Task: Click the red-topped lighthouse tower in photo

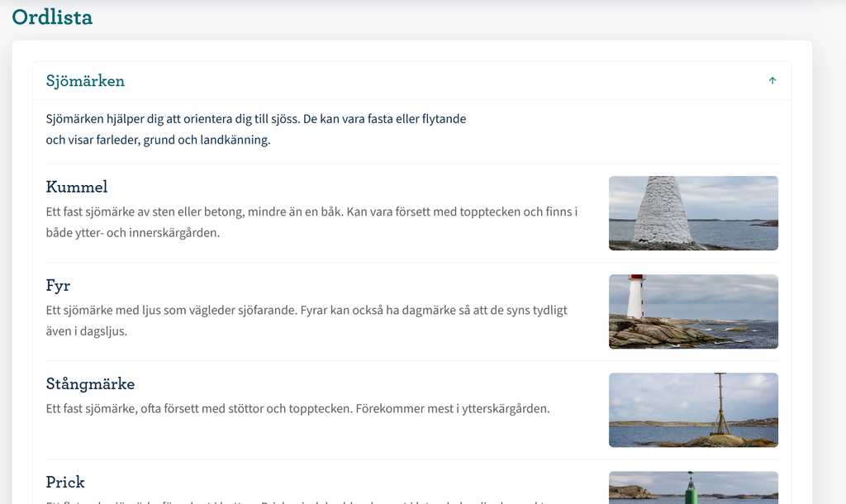Action: (x=636, y=297)
